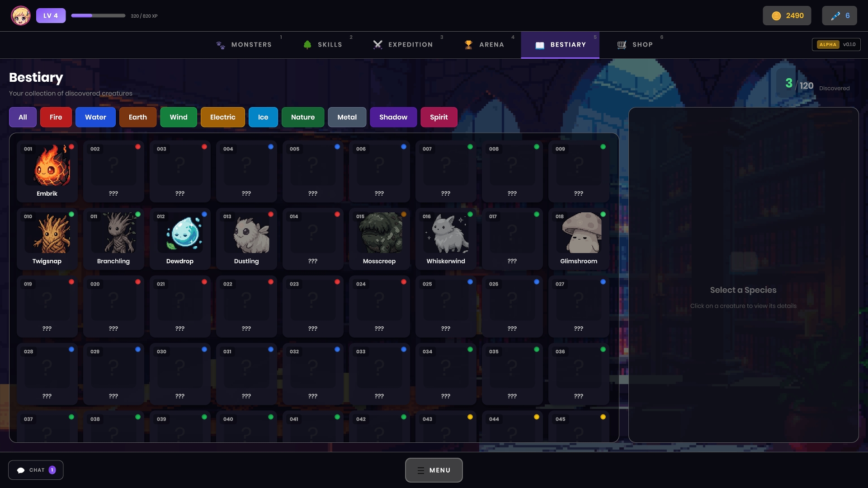The width and height of the screenshot is (868, 488).
Task: Open the Skills tree tab
Action: 323,45
